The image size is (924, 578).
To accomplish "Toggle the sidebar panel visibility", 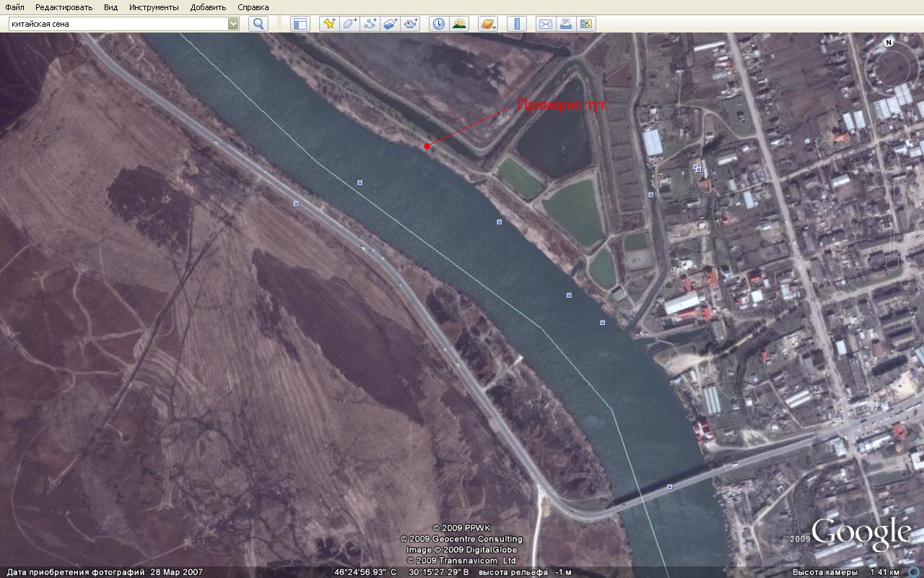I will [300, 24].
